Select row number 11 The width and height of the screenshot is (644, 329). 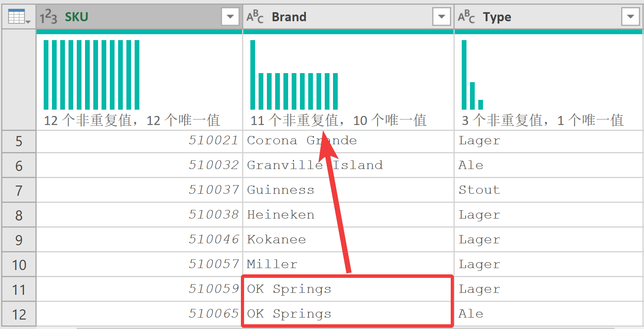(19, 290)
